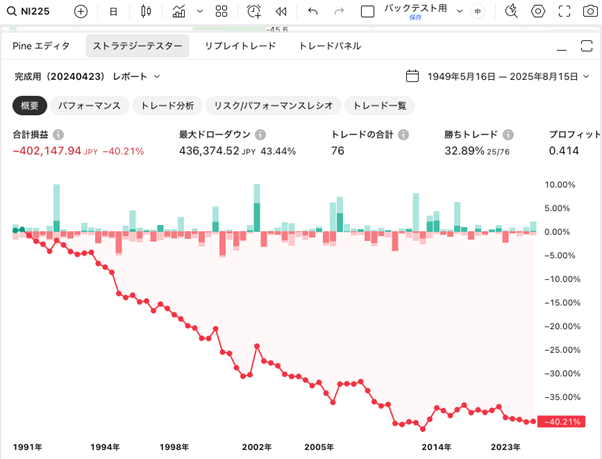Expand the 完成用 (20240423) レポート dropdown
The height and width of the screenshot is (459, 602).
point(88,76)
